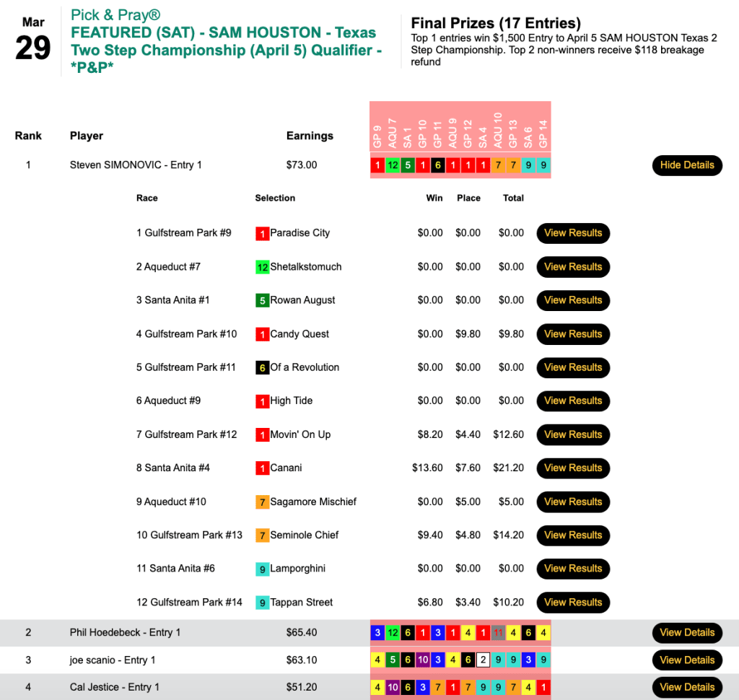Screen dimensions: 739x700
Task: Click orange 7 badge beside Sagamore Mischief
Action: (x=262, y=502)
